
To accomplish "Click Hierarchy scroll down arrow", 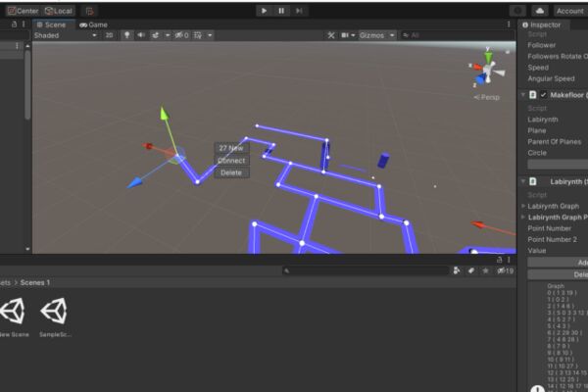I will (27, 249).
